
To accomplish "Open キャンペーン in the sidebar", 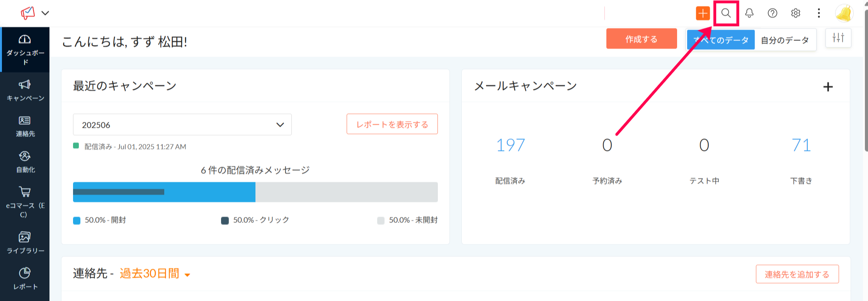I will tap(25, 90).
